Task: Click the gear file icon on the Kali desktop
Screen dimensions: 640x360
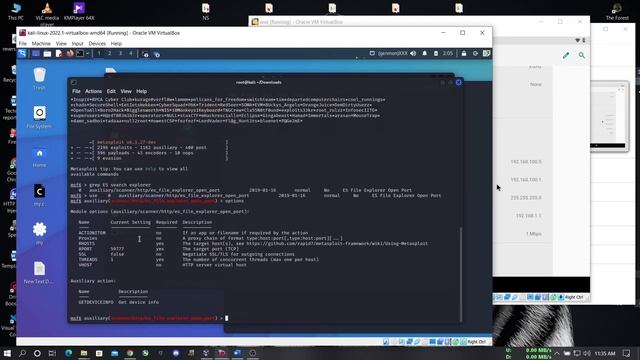Action: (x=39, y=233)
